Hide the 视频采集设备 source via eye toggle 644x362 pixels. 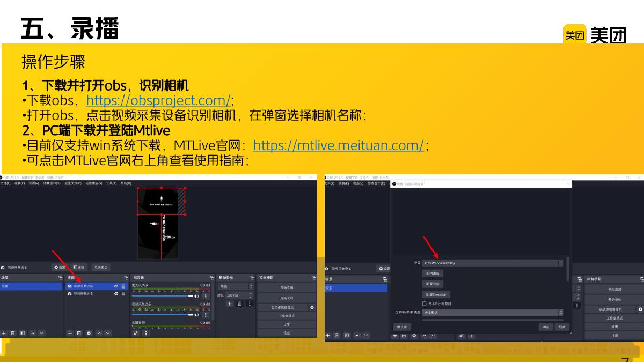coord(116,294)
